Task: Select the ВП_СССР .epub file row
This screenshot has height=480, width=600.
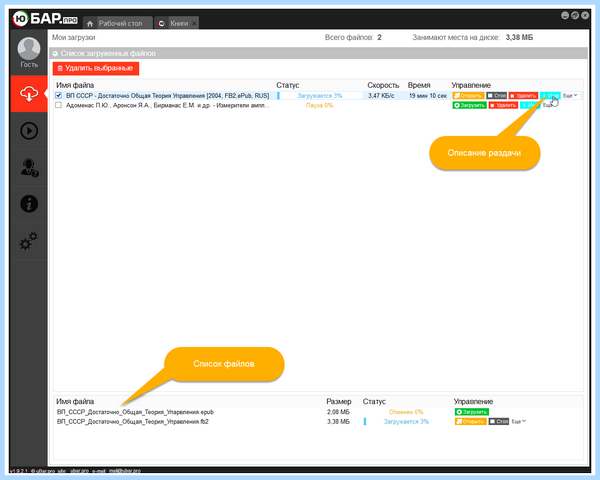Action: pyautogui.click(x=318, y=412)
